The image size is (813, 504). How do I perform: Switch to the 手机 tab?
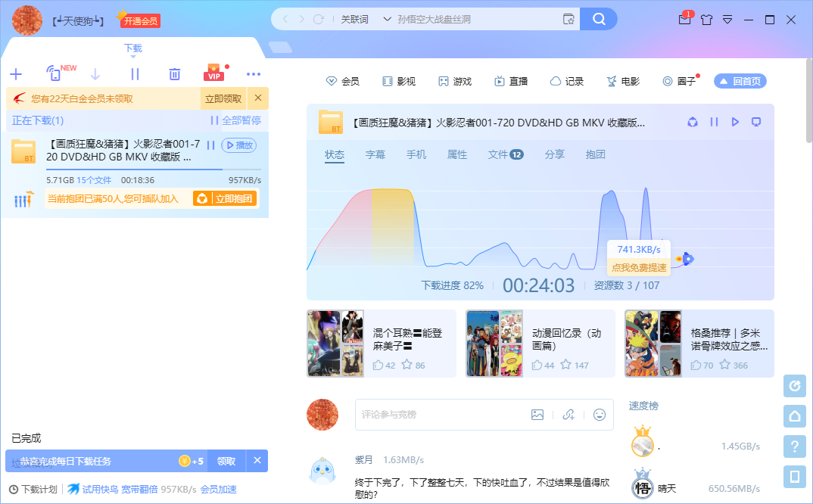click(x=416, y=154)
